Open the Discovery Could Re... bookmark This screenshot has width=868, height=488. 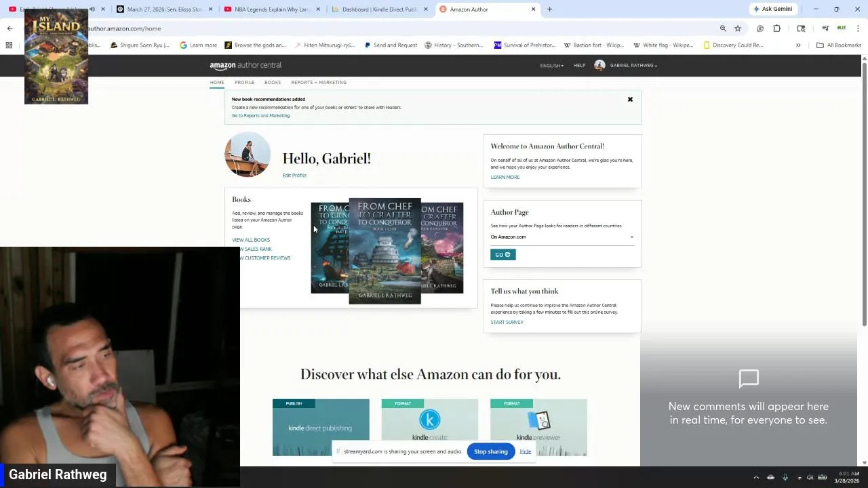pos(734,45)
